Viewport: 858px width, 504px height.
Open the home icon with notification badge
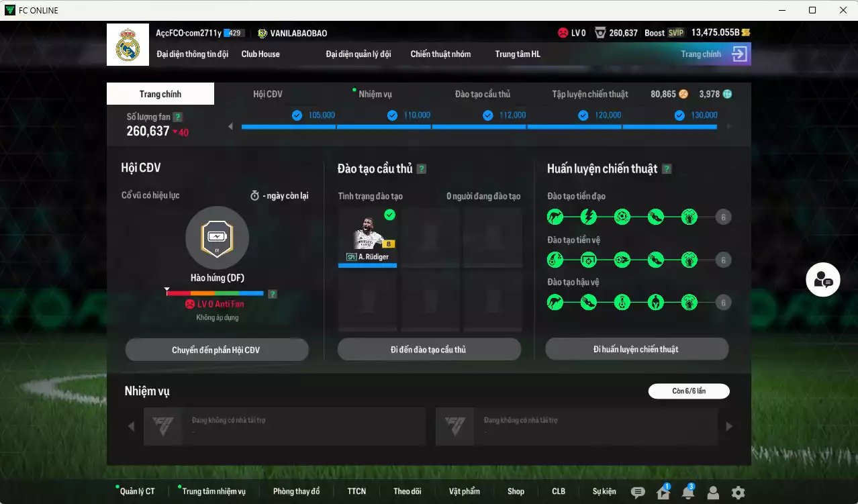[x=663, y=493]
